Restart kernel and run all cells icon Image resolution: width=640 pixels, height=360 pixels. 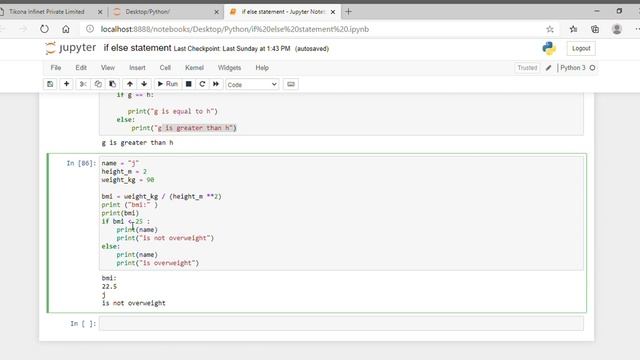coord(216,84)
